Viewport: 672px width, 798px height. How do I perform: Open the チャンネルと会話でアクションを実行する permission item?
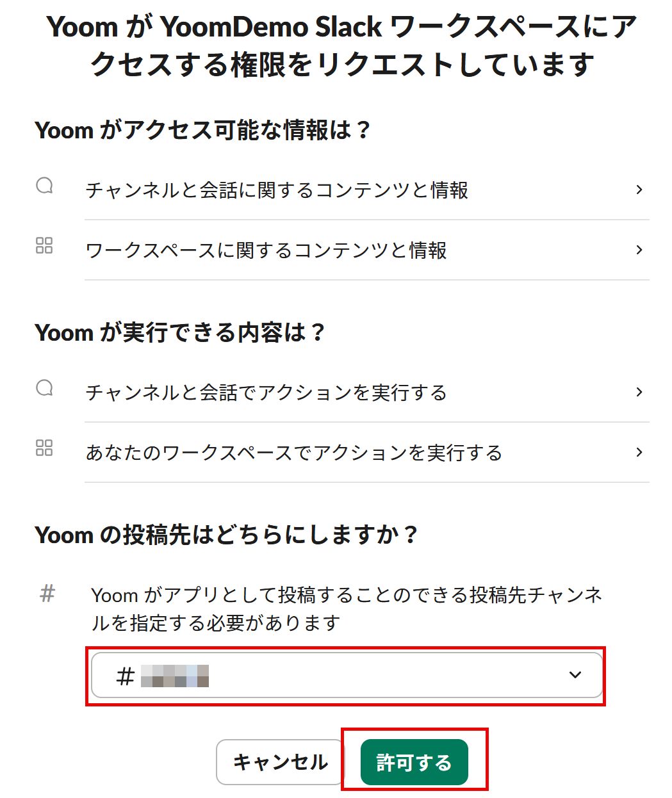point(266,393)
